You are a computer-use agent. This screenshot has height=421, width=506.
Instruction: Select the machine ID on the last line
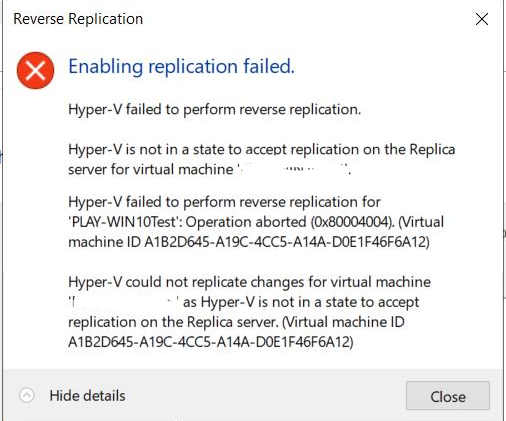tap(211, 342)
